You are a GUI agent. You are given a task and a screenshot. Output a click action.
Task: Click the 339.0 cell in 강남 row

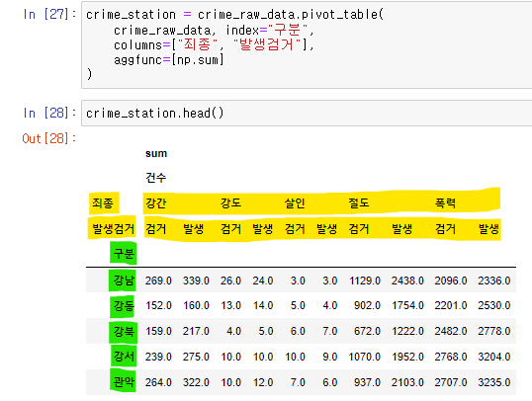point(196,281)
